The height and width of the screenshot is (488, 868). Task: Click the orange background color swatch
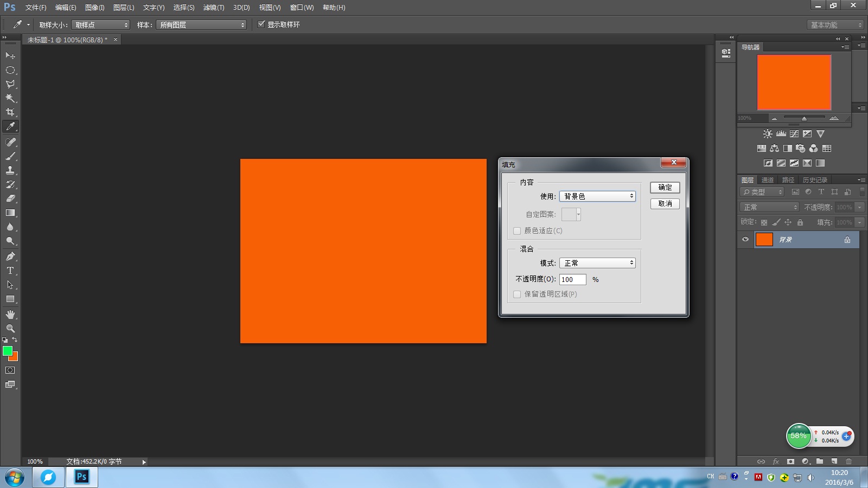15,358
